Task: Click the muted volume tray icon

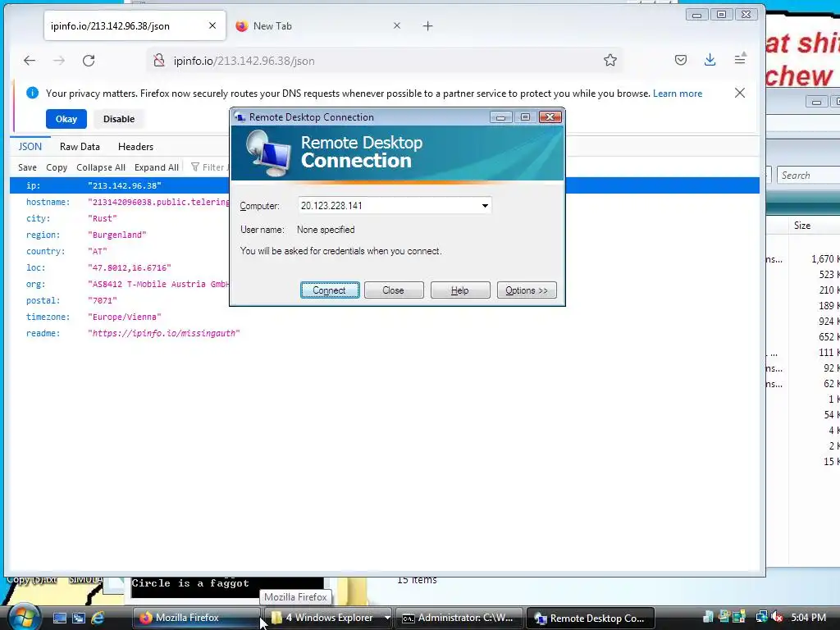Action: point(777,618)
